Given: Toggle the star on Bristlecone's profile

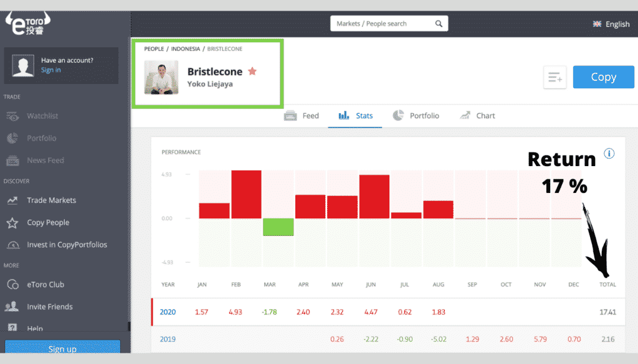Looking at the screenshot, I should tap(252, 72).
